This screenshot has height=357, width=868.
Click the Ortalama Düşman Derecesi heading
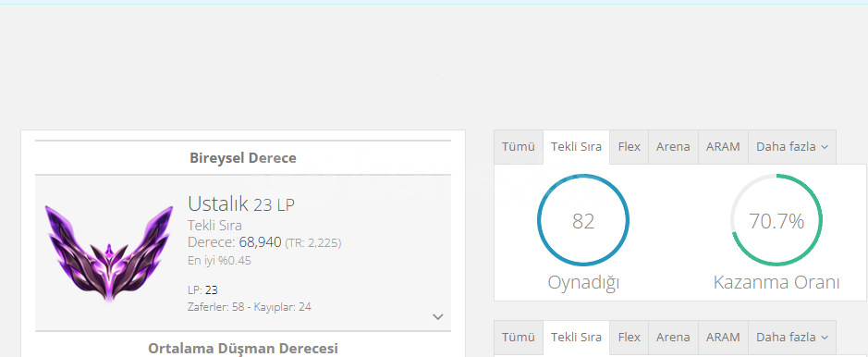click(x=243, y=349)
